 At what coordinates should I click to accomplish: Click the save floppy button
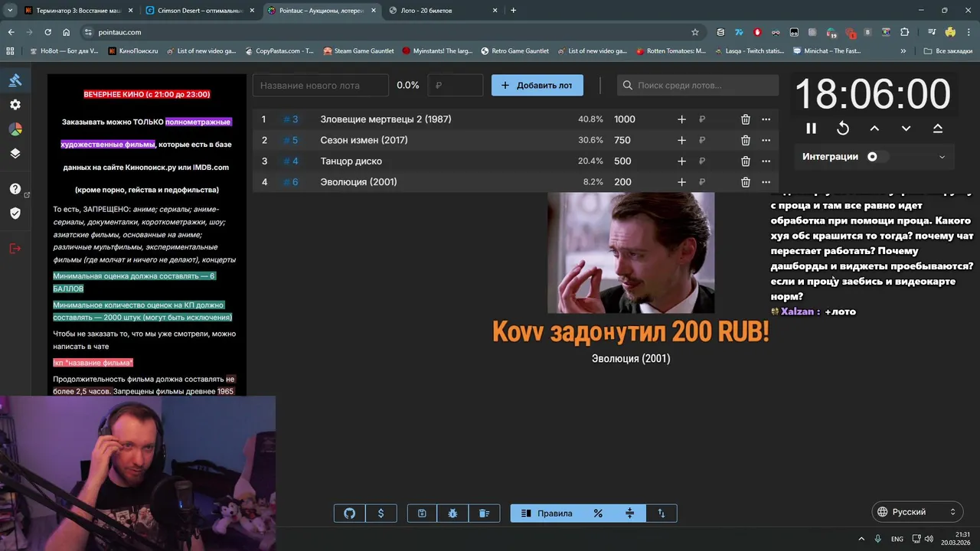point(422,514)
